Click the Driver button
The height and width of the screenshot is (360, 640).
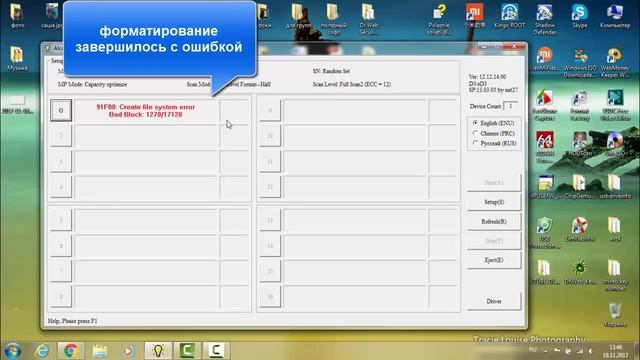pyautogui.click(x=494, y=301)
